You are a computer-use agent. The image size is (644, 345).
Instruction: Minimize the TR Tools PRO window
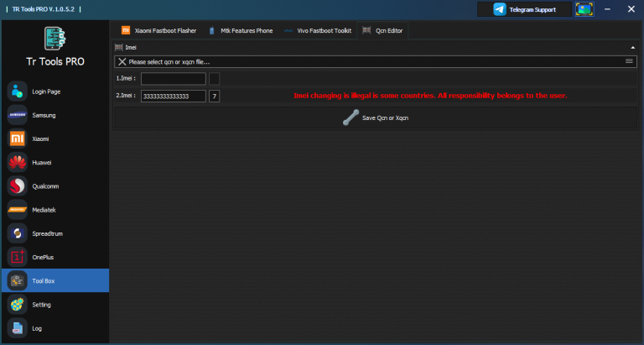click(607, 9)
